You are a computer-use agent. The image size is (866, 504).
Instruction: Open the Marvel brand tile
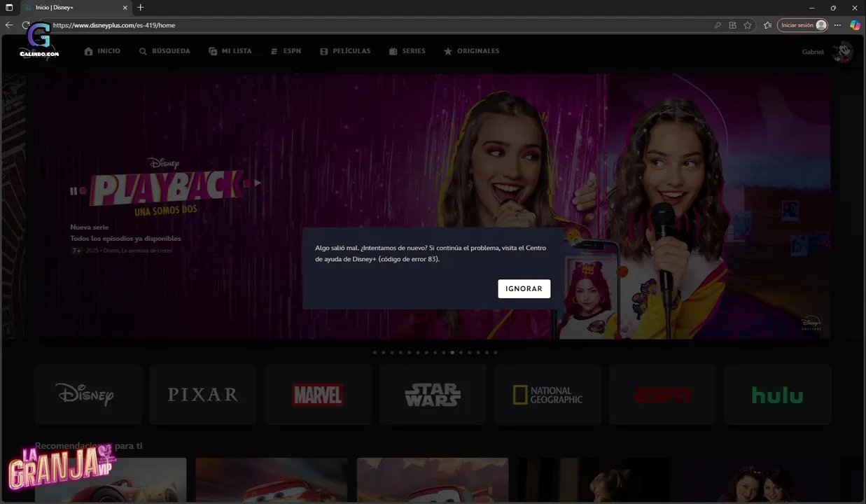(318, 395)
